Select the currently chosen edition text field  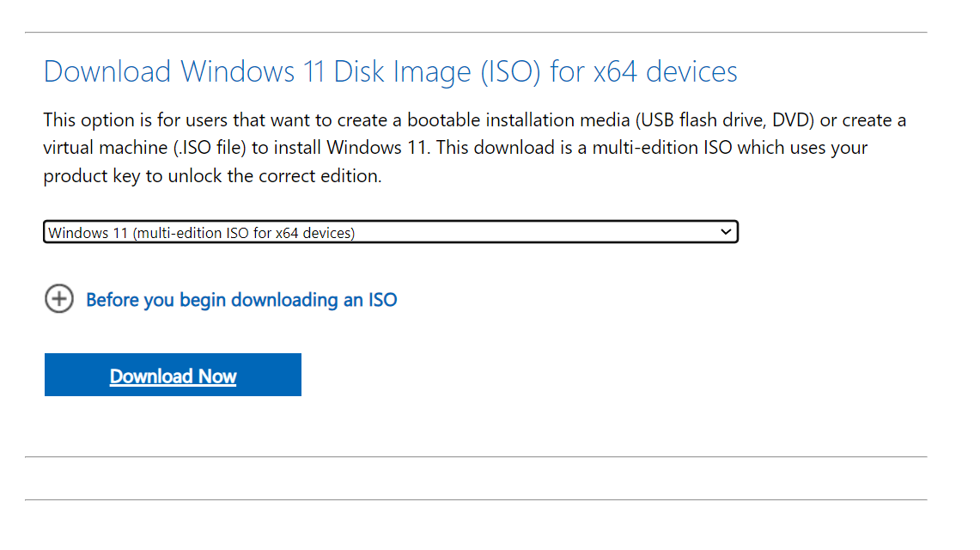click(x=258, y=231)
